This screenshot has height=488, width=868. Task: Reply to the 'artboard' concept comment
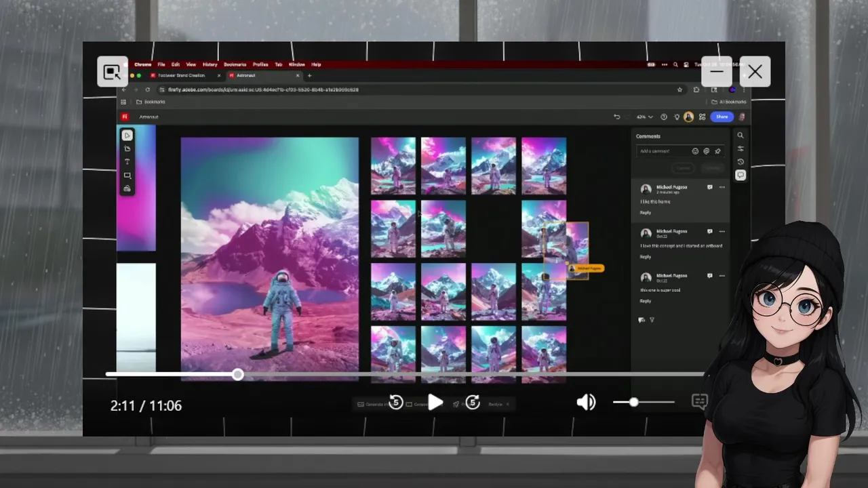pyautogui.click(x=645, y=257)
